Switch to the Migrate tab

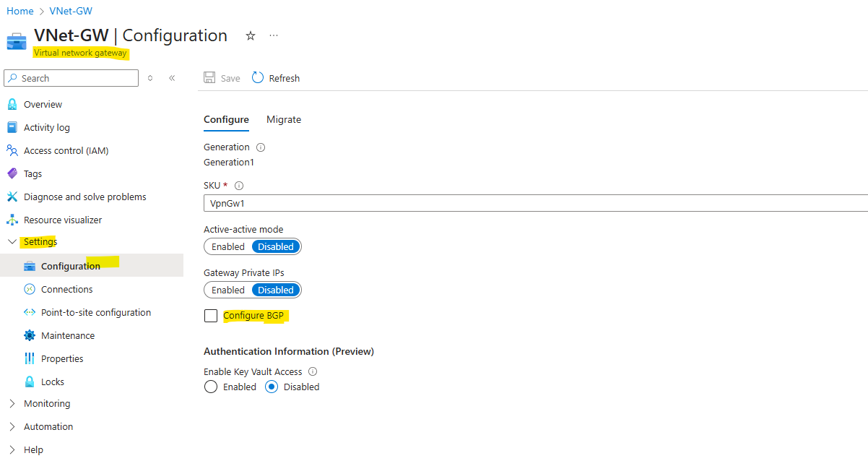(x=284, y=120)
